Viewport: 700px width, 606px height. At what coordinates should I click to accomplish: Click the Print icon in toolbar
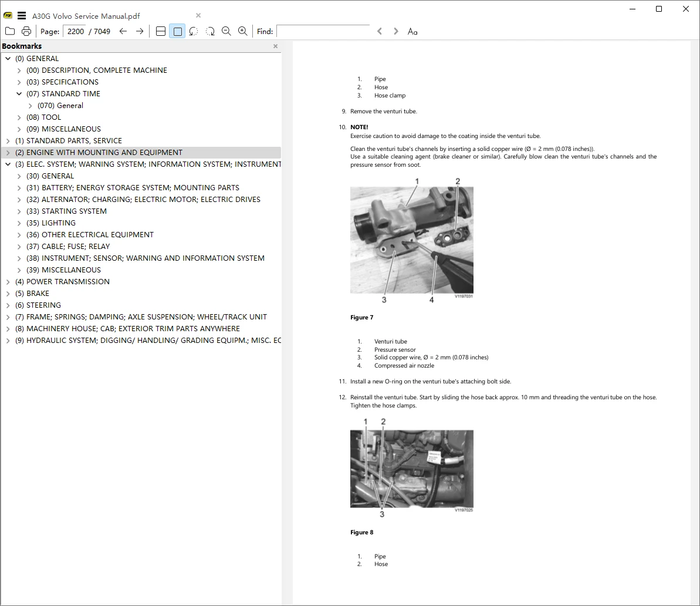tap(26, 31)
